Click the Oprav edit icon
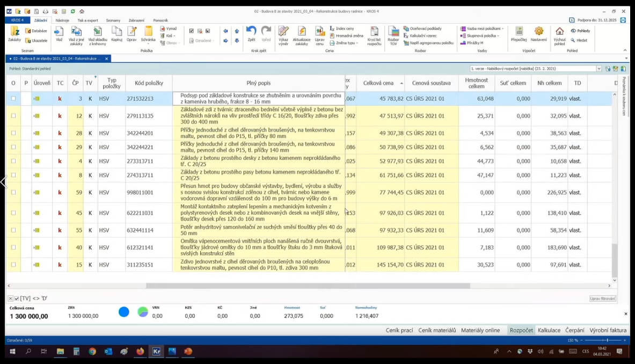The width and height of the screenshot is (635, 364). click(132, 34)
